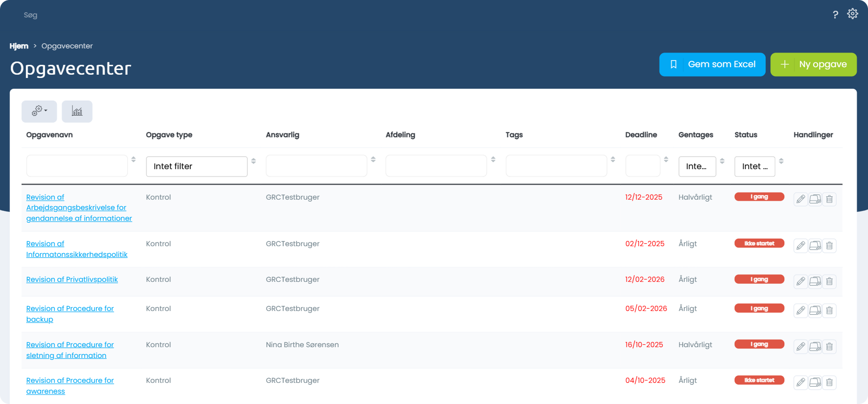Click the drive icon for Procedure for sletning row

pyautogui.click(x=815, y=347)
